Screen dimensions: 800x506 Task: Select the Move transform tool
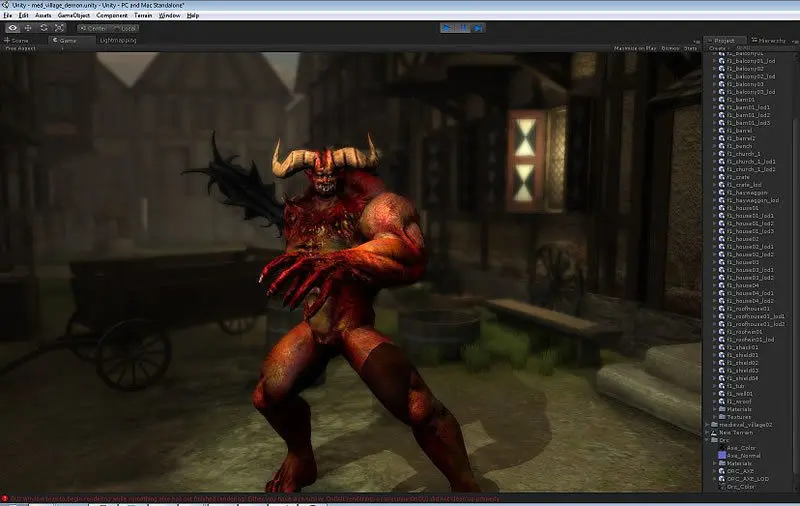[x=28, y=28]
